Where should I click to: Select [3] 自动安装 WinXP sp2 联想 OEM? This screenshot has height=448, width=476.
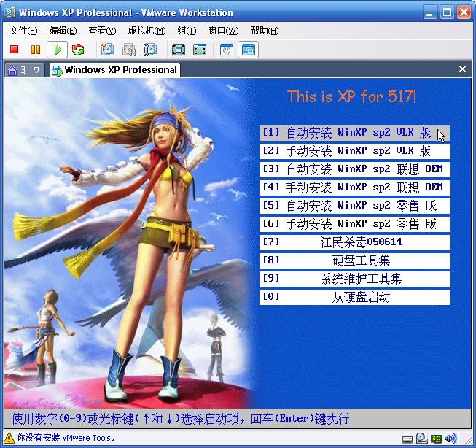pyautogui.click(x=354, y=169)
